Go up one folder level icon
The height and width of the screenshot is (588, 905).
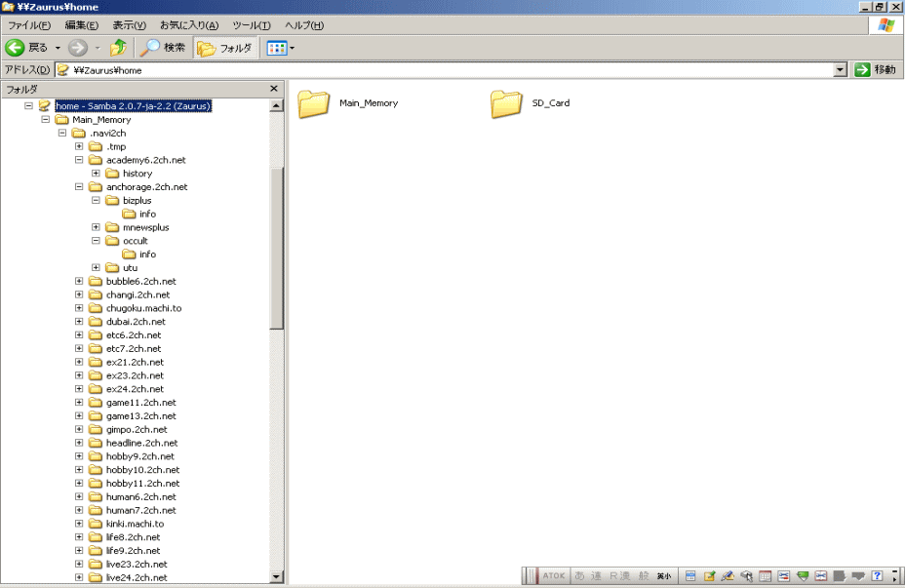pyautogui.click(x=118, y=48)
